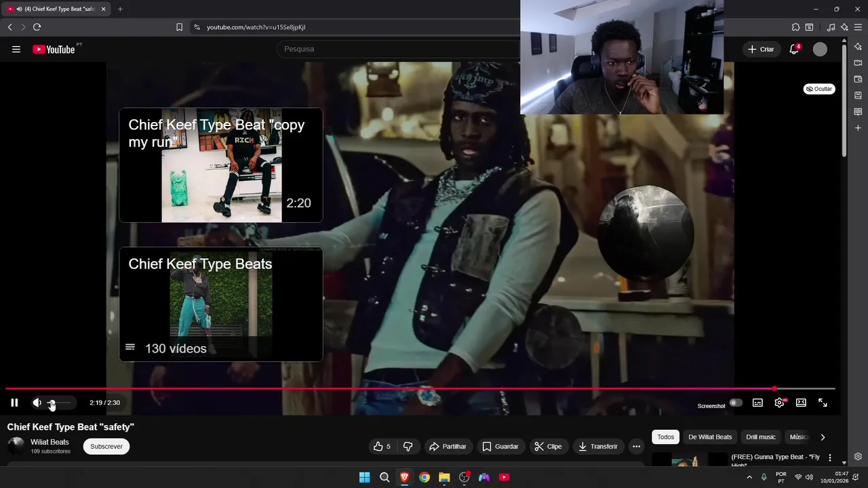Go to the YouTube home via logo
Viewport: 868px width, 488px height.
pos(54,49)
